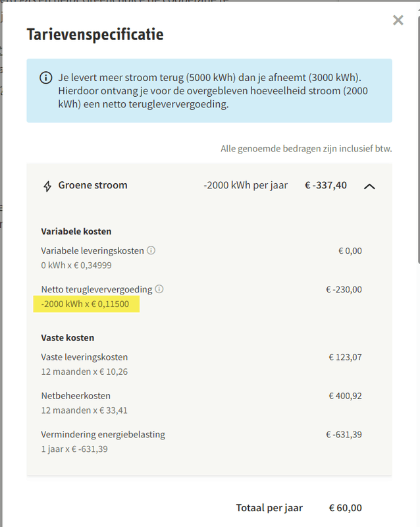
Task: Click the Totaal per jaar € 60,00 row
Action: click(299, 508)
